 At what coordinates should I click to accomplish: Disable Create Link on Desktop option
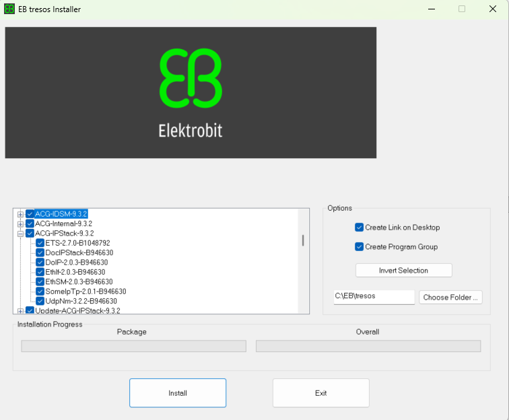[360, 228]
